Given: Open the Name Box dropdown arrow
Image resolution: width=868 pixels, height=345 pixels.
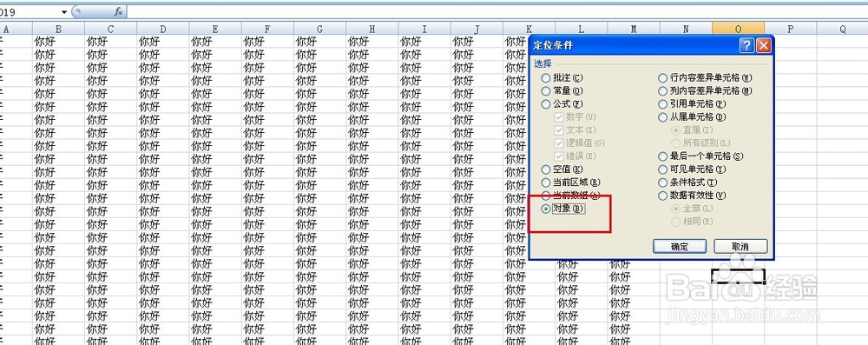Looking at the screenshot, I should tap(63, 11).
